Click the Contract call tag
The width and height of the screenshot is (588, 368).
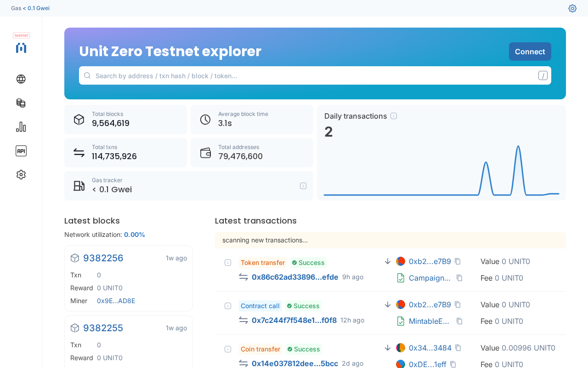click(260, 306)
